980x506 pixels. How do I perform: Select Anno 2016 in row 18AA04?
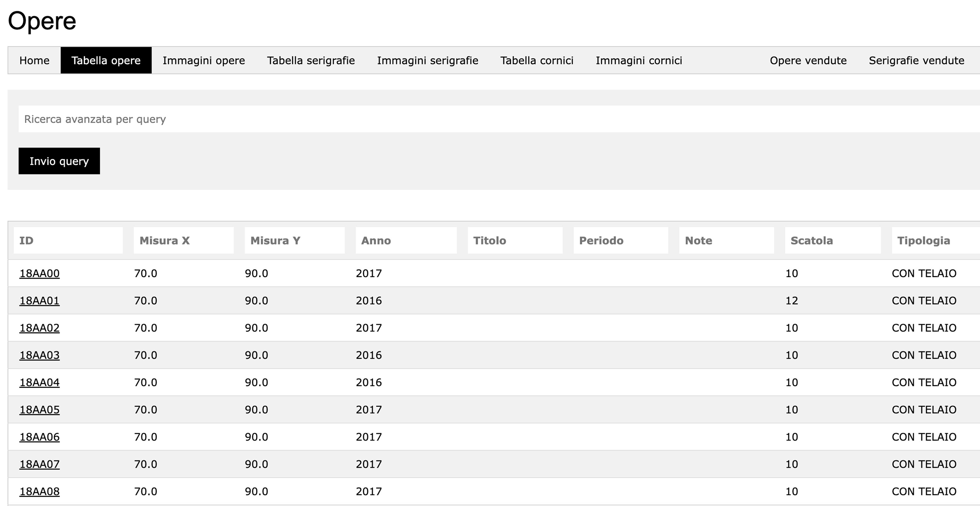tap(369, 382)
